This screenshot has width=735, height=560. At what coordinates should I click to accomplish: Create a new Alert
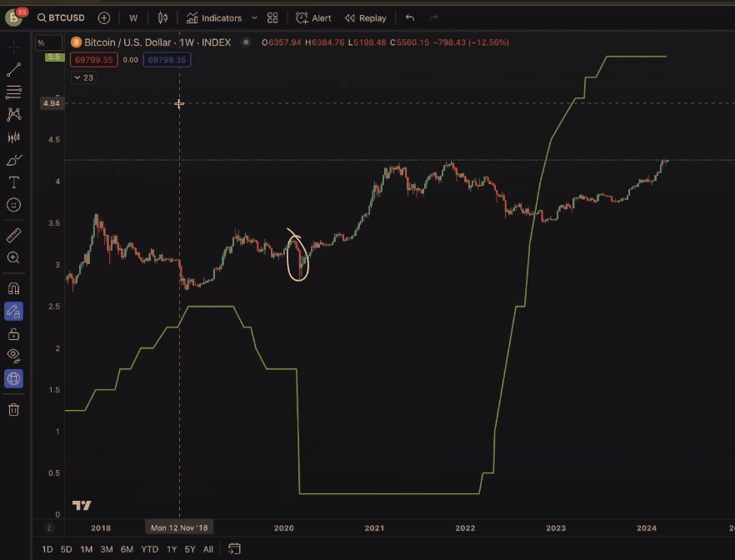click(313, 17)
